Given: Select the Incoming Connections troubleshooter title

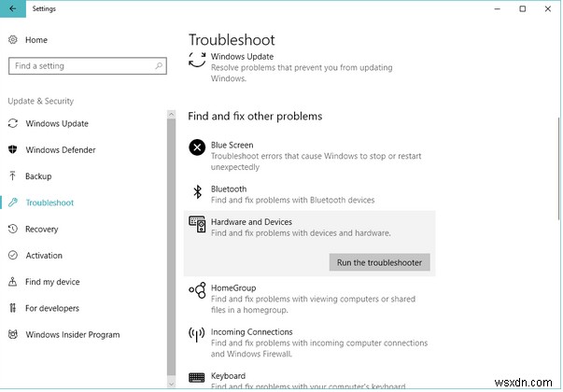Looking at the screenshot, I should click(252, 331).
